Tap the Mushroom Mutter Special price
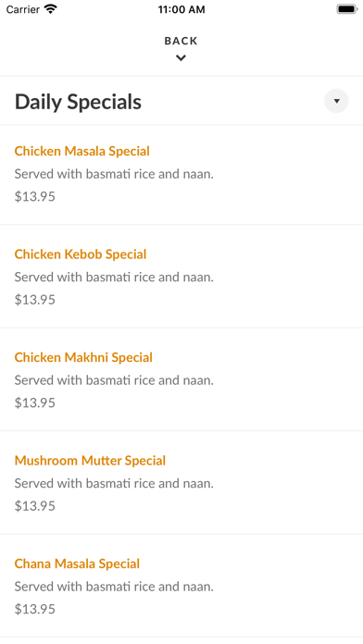 [35, 506]
